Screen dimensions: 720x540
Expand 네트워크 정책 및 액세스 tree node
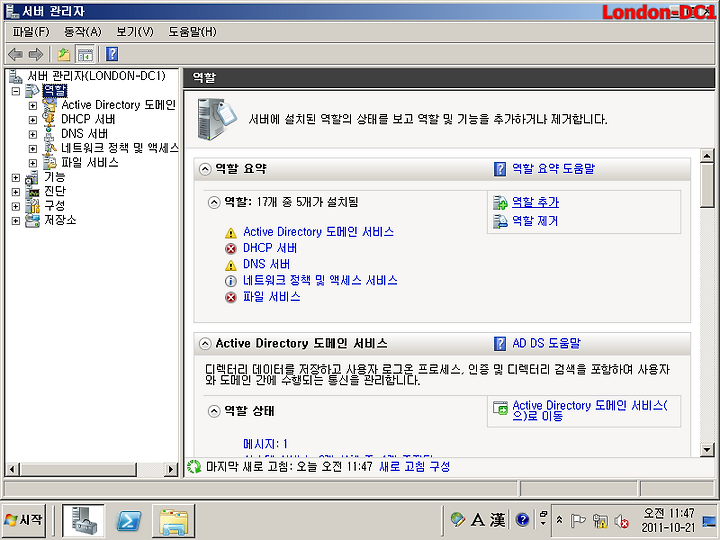coord(33,149)
